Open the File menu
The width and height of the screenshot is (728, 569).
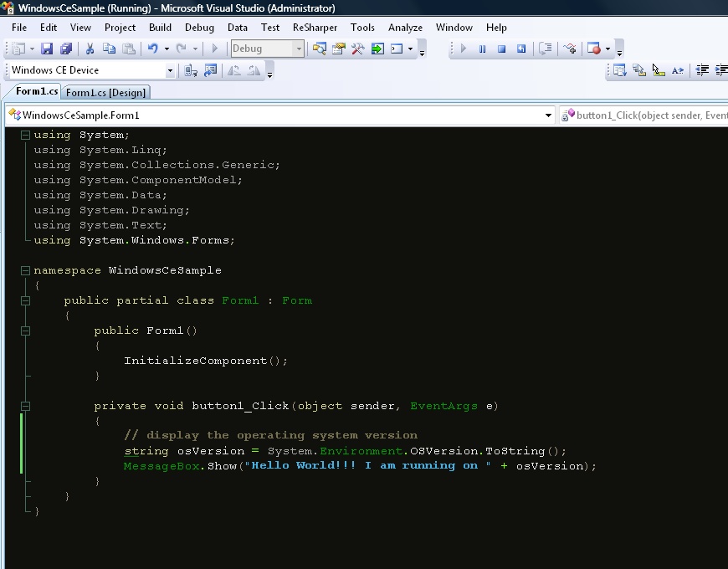coord(19,28)
